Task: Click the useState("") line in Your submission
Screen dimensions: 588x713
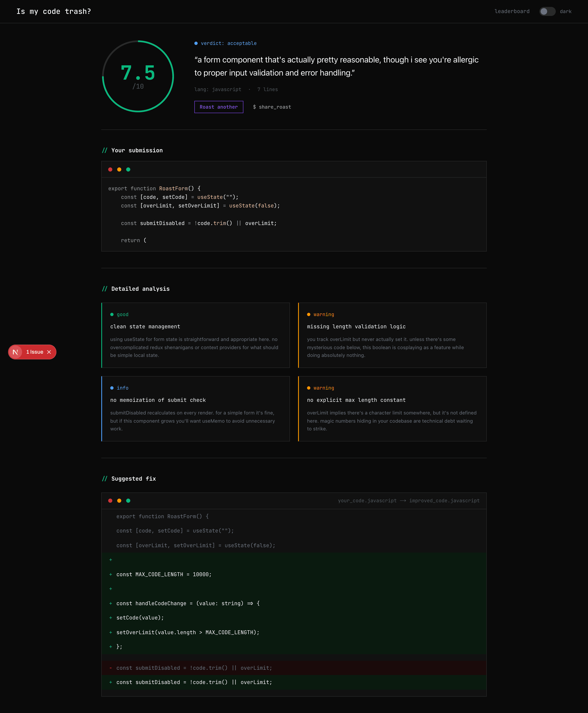Action: coord(180,197)
